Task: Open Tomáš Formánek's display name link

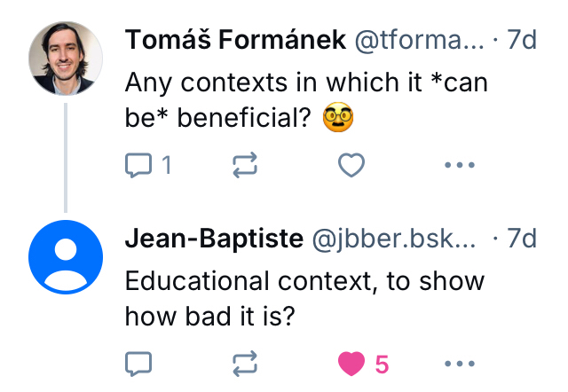Action: [x=236, y=39]
